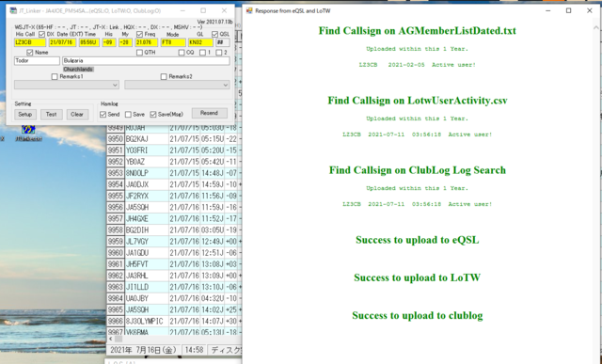The height and width of the screenshot is (364, 602).
Task: Click the GL field showing KN32
Action: 200,42
